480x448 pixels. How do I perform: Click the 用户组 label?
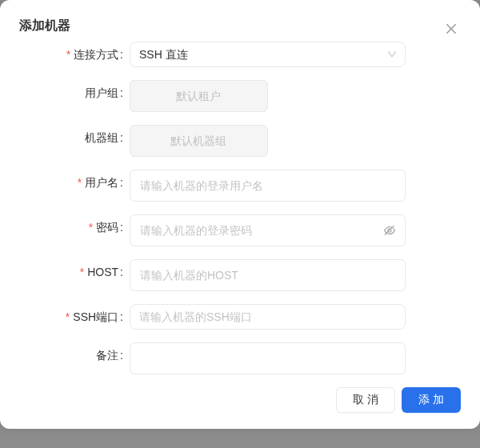(x=103, y=93)
